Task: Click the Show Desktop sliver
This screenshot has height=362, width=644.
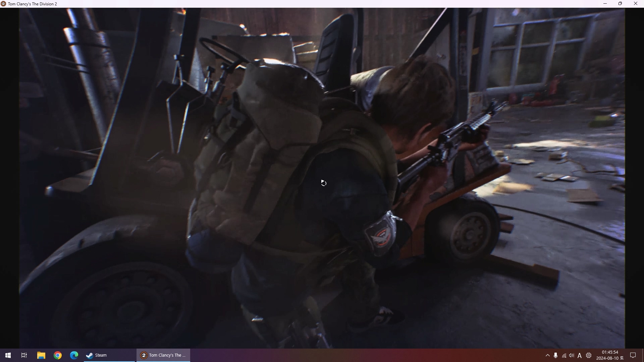Action: pos(643,355)
